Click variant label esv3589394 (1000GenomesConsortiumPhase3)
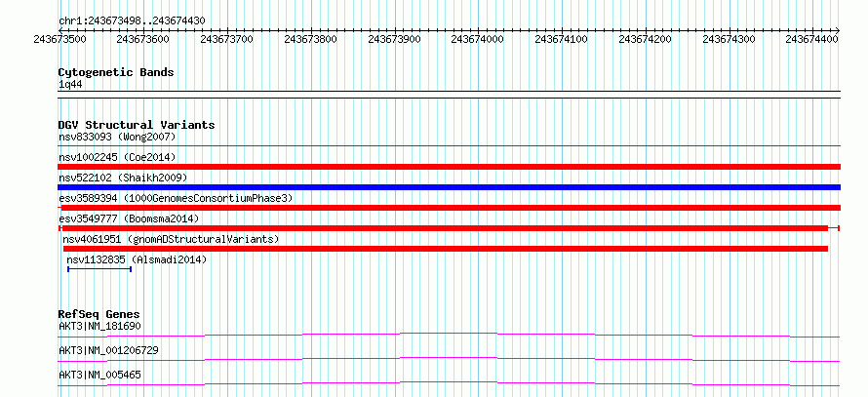 pyautogui.click(x=176, y=198)
